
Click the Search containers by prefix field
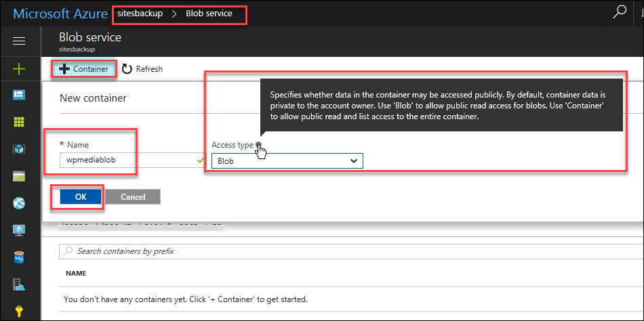tap(351, 251)
